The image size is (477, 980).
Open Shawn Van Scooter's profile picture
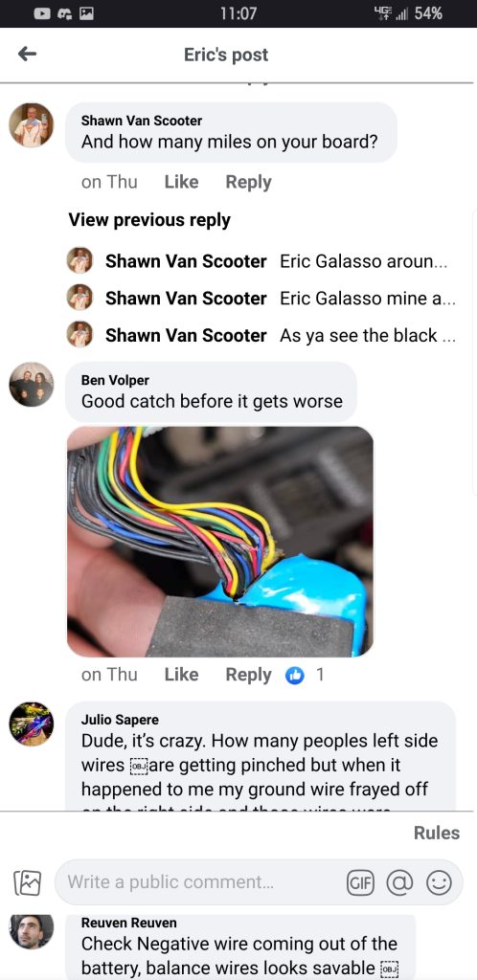click(32, 125)
